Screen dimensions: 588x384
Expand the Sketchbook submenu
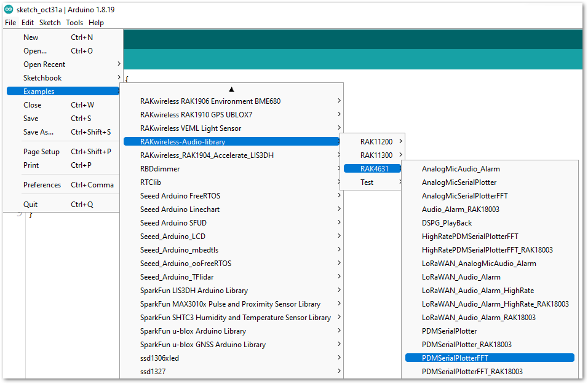[x=43, y=77]
